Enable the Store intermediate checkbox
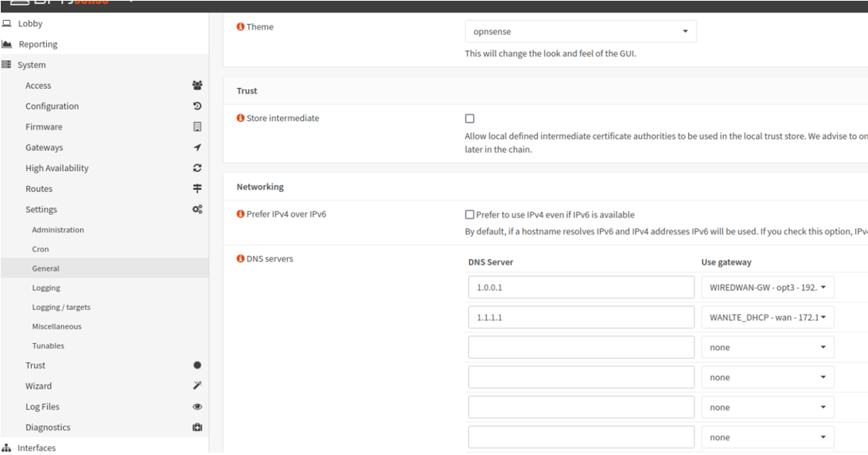The height and width of the screenshot is (455, 868). pos(469,119)
